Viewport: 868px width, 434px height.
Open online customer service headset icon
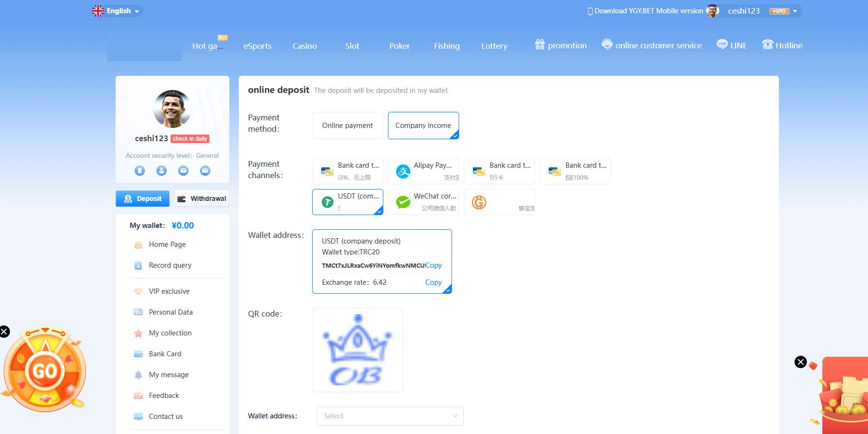pos(607,45)
